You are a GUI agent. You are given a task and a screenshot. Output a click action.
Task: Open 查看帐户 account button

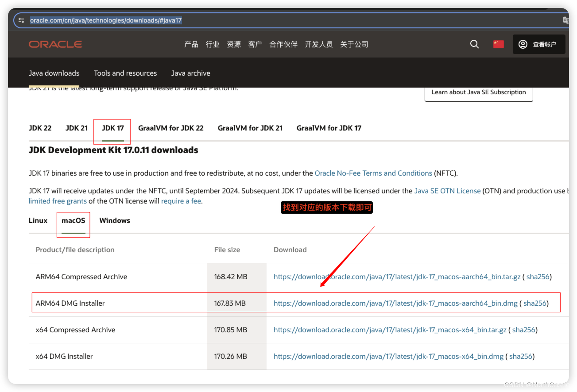point(539,44)
